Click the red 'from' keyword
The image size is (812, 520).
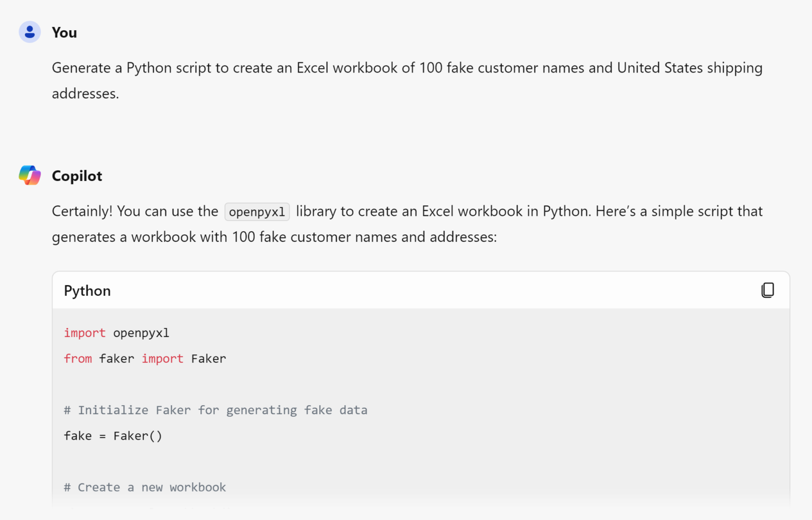coord(78,359)
